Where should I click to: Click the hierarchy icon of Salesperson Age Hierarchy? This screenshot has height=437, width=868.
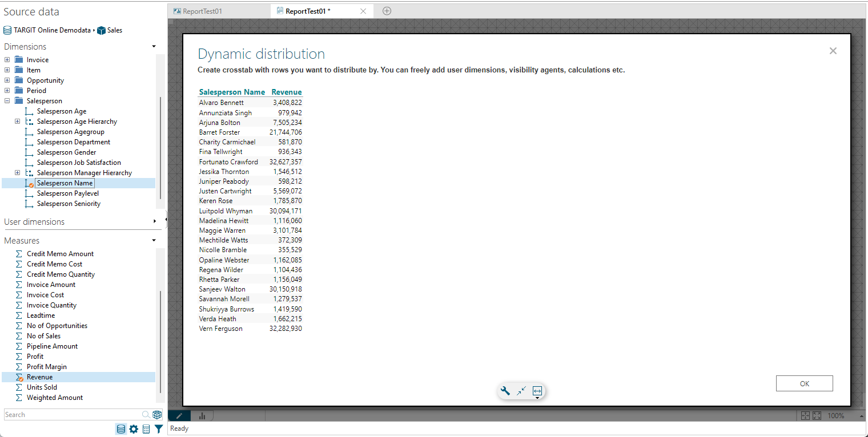29,122
